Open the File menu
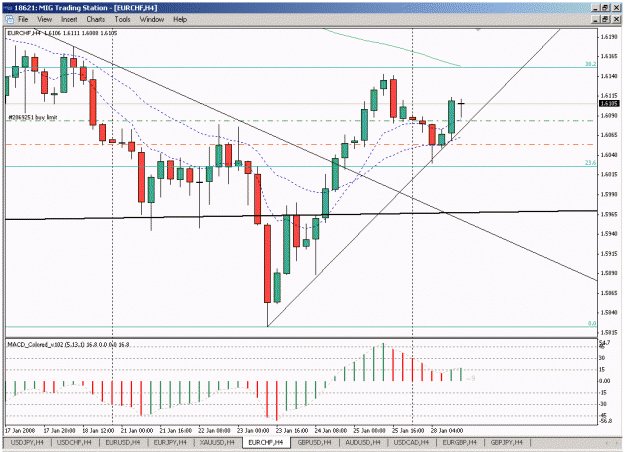 pyautogui.click(x=23, y=19)
